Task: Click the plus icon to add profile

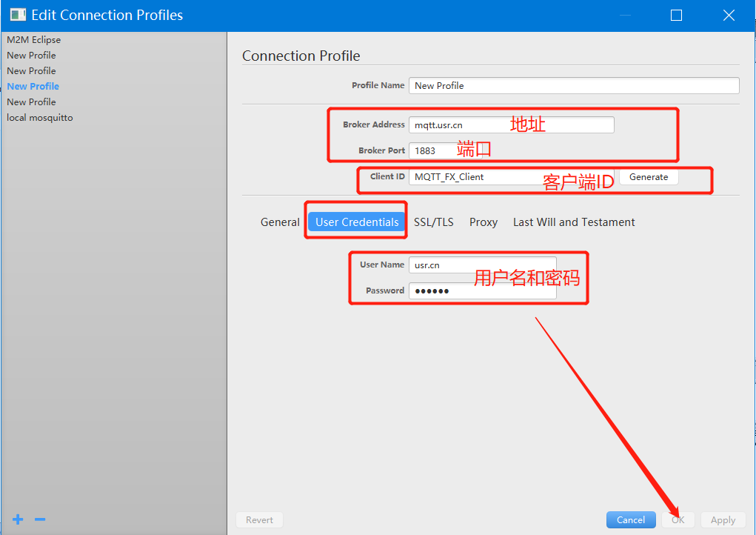Action: pos(18,519)
